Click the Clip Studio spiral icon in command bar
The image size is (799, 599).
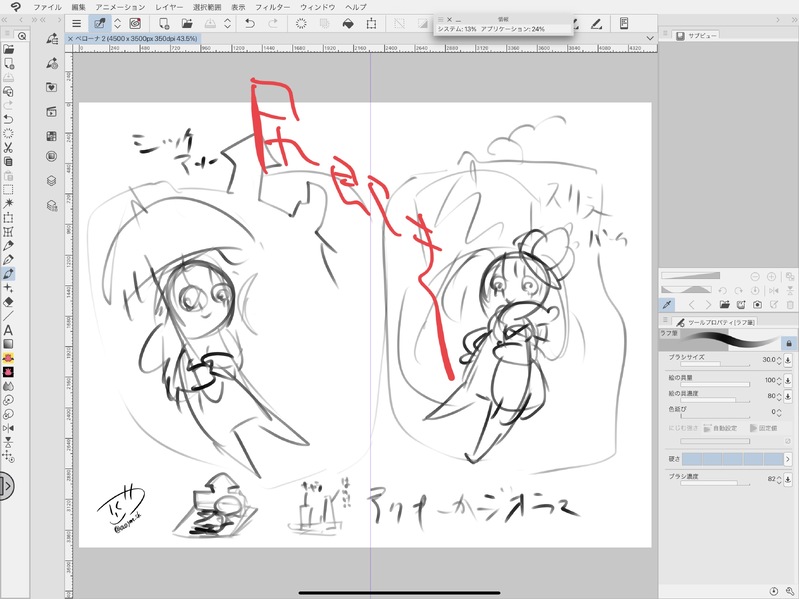[x=135, y=23]
